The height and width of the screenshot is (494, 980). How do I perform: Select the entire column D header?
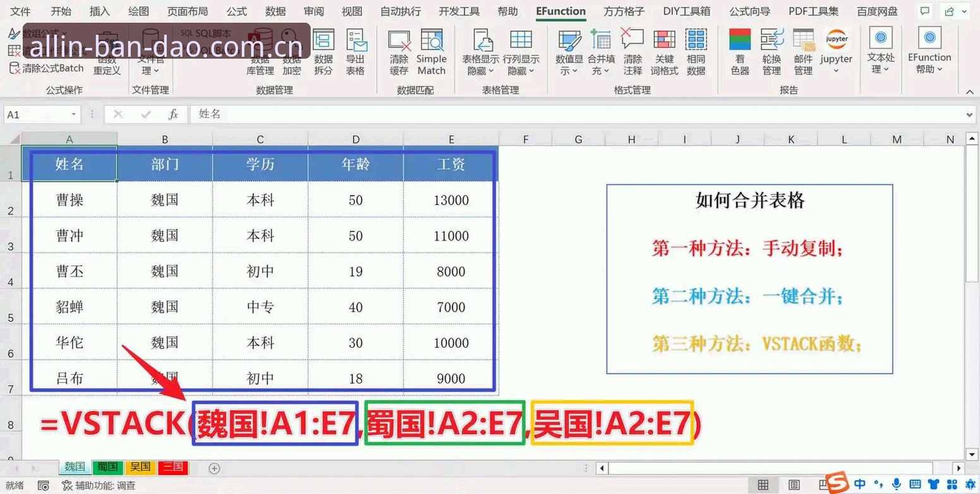[356, 139]
